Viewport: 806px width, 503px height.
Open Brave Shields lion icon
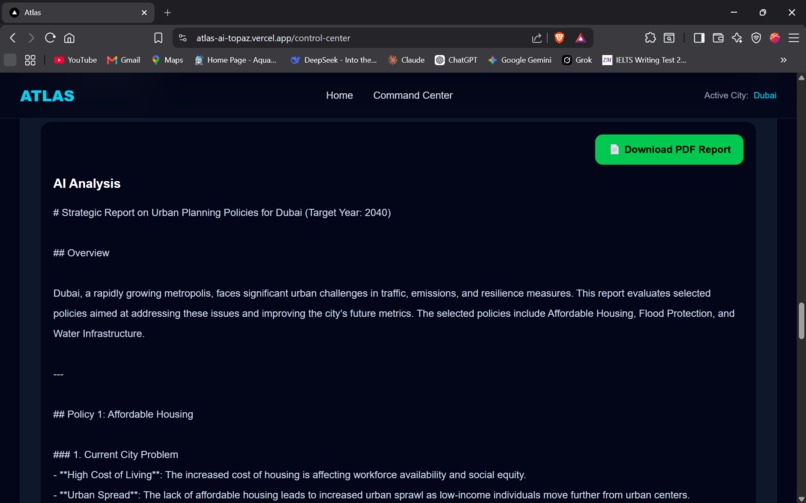coord(559,38)
